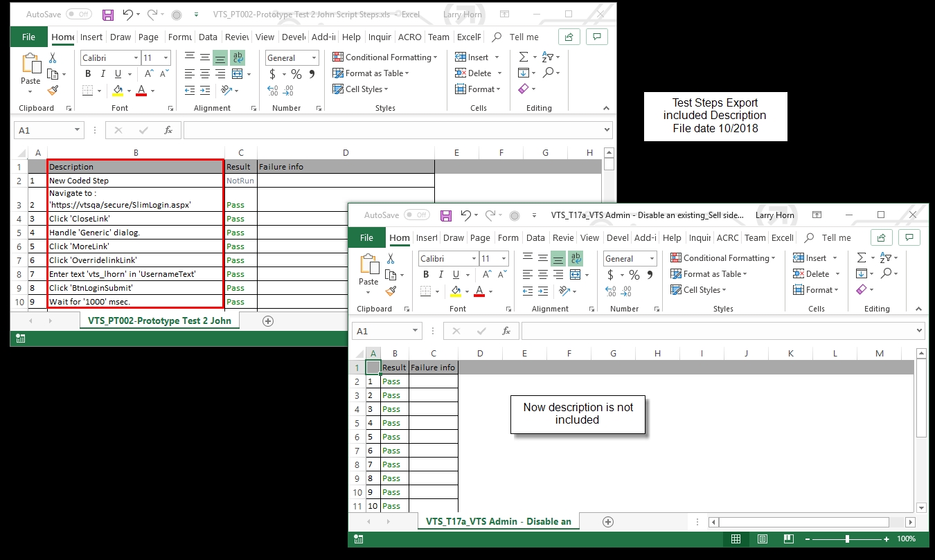Expand Conditional Formatting in the VTS_PT002 window

pyautogui.click(x=385, y=57)
